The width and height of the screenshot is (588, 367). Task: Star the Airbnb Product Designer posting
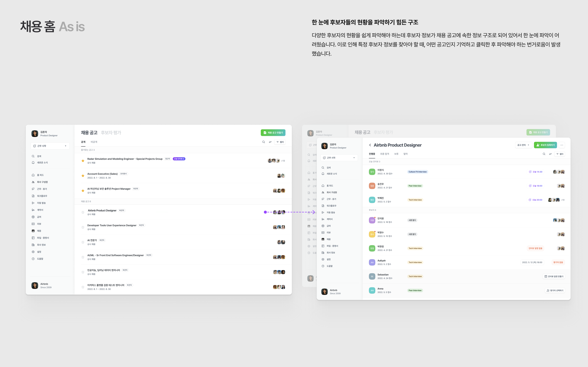tap(83, 212)
